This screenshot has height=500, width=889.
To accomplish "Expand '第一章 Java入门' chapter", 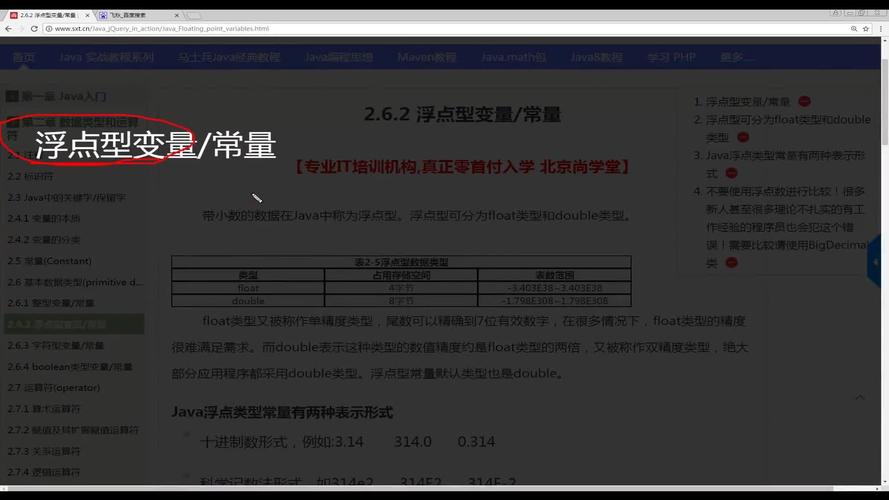I will coord(64,96).
